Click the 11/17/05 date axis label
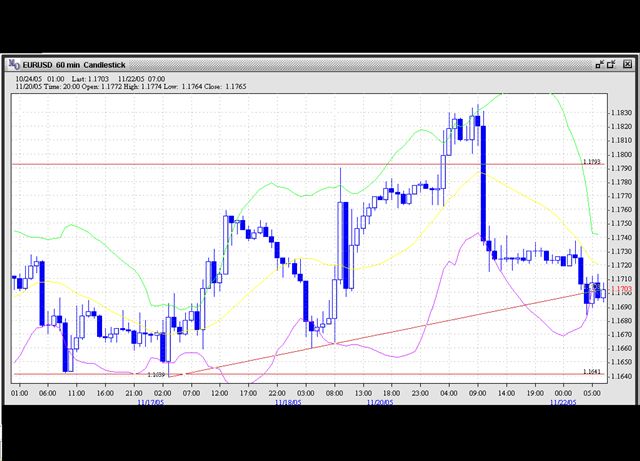The width and height of the screenshot is (640, 461). (151, 402)
